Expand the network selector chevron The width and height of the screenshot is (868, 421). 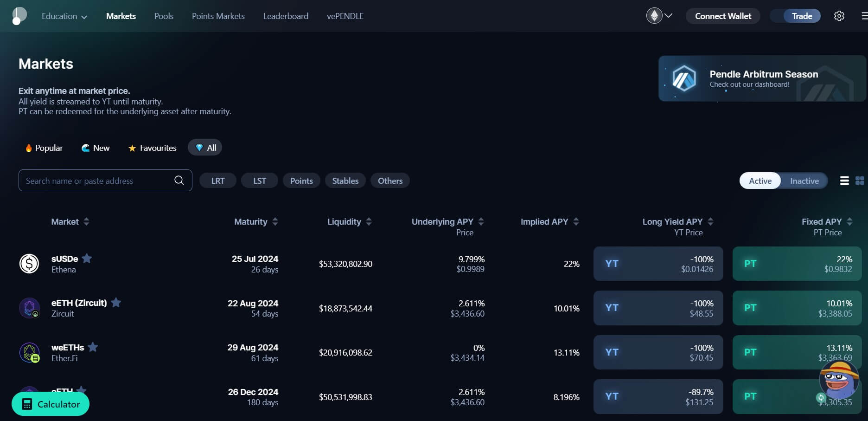click(x=668, y=16)
